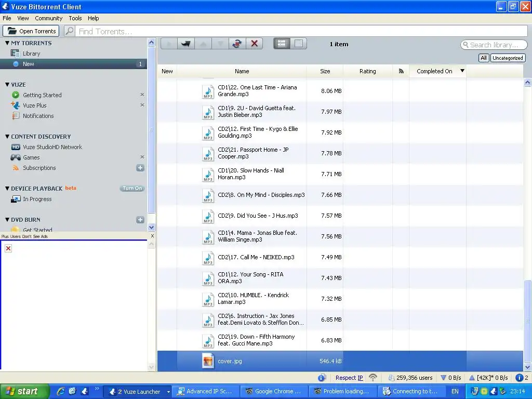This screenshot has height=399, width=532.
Task: Click the status bar wifi signal icon
Action: tap(373, 377)
